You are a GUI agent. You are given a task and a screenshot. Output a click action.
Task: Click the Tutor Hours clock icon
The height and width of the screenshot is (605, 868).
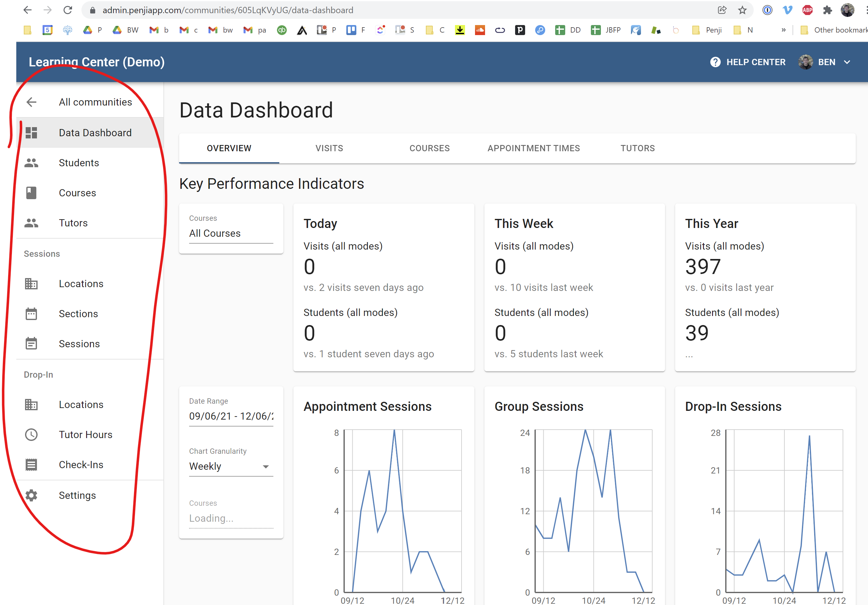pos(31,434)
